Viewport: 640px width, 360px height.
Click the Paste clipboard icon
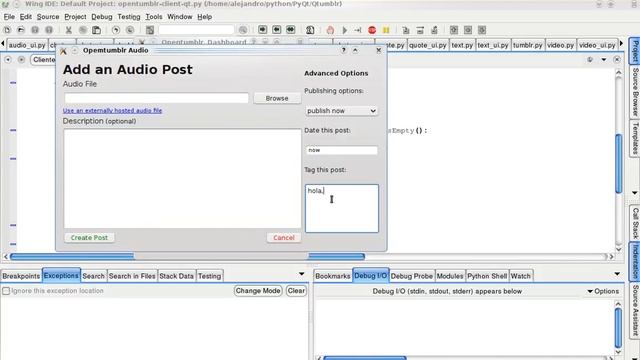[96, 30]
